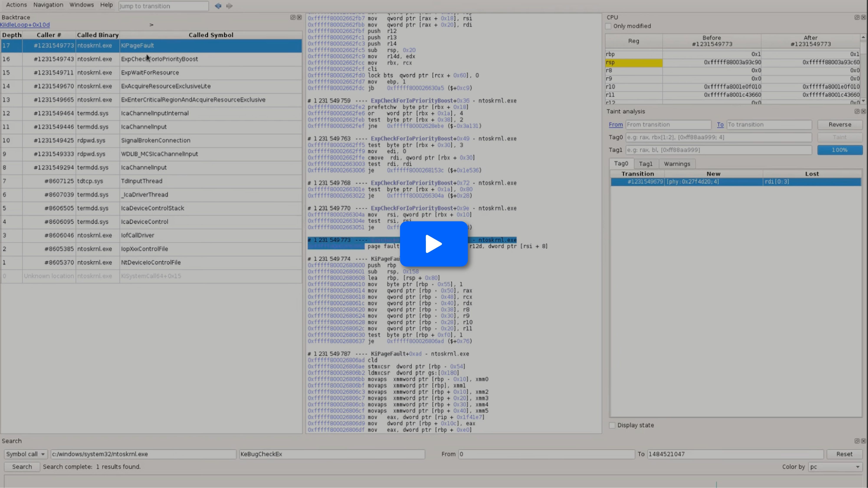Viewport: 868px width, 488px height.
Task: Expand the Color by pc dropdown
Action: tap(835, 467)
